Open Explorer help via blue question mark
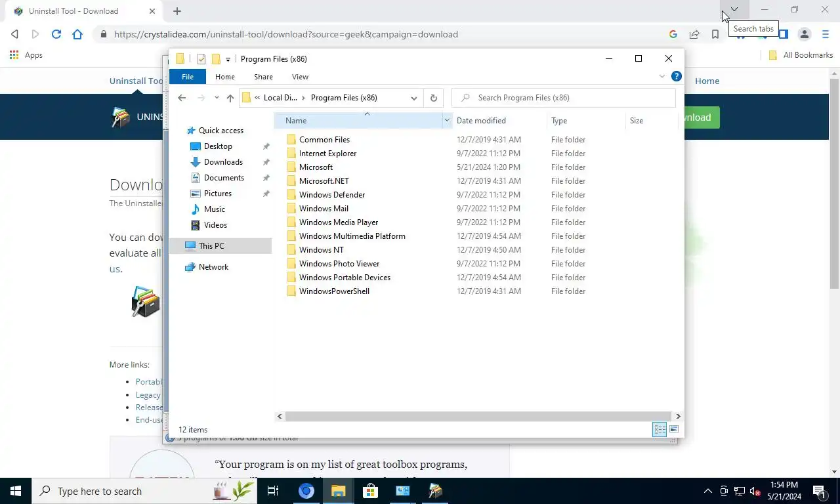 tap(677, 77)
